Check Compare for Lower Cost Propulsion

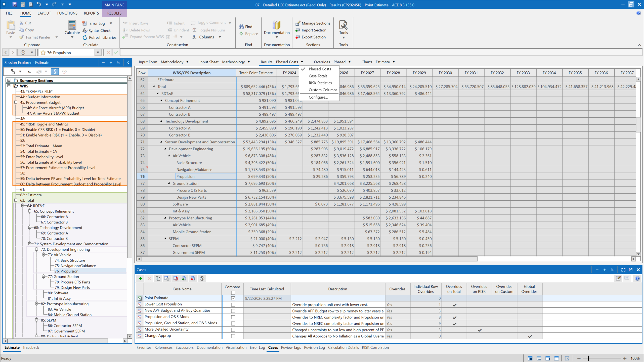pos(233,305)
